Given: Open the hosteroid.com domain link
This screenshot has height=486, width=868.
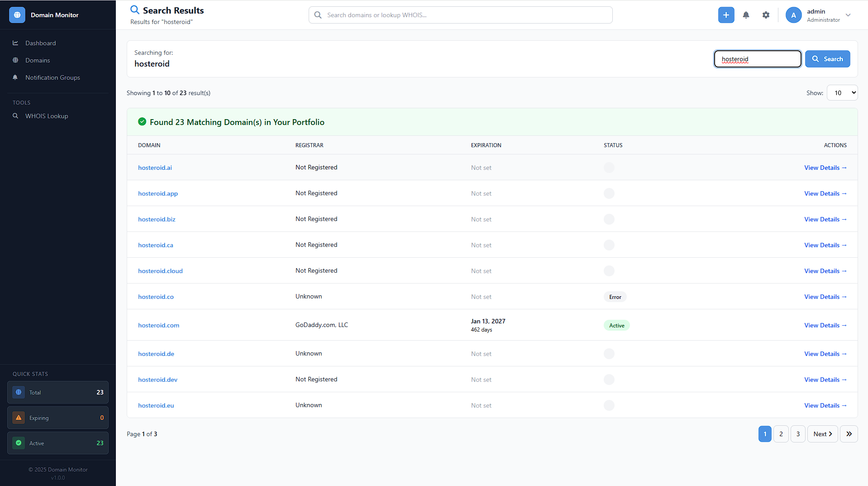Looking at the screenshot, I should coord(158,325).
